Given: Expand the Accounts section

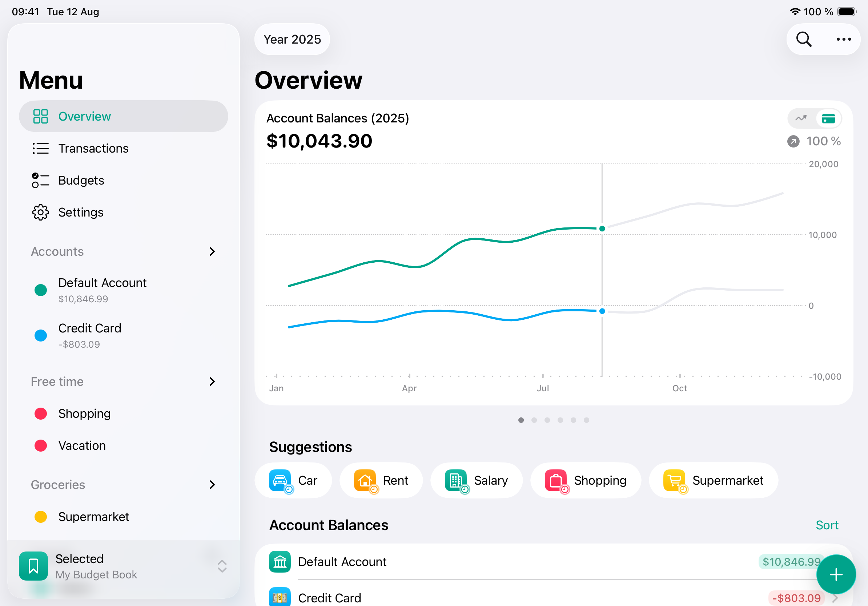Looking at the screenshot, I should point(212,251).
